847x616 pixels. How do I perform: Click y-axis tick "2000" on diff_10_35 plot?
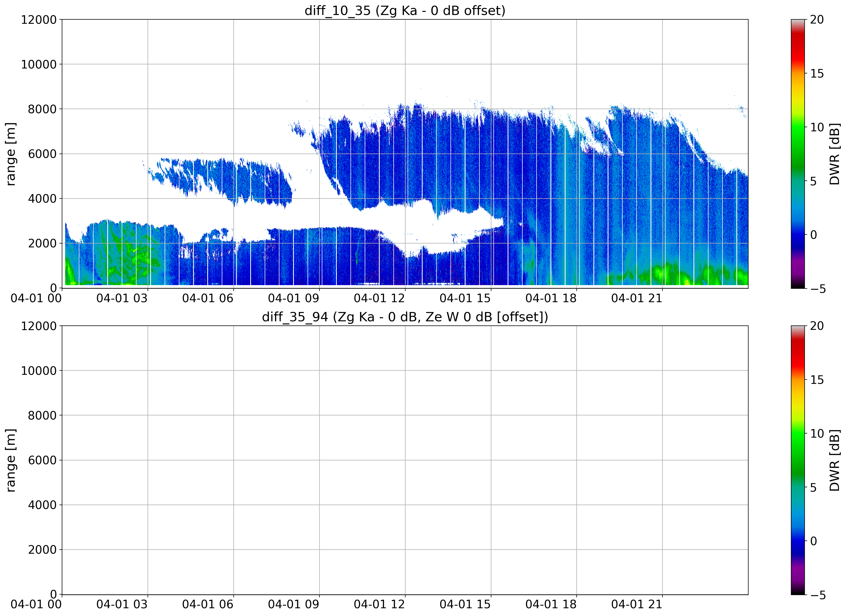coord(42,243)
